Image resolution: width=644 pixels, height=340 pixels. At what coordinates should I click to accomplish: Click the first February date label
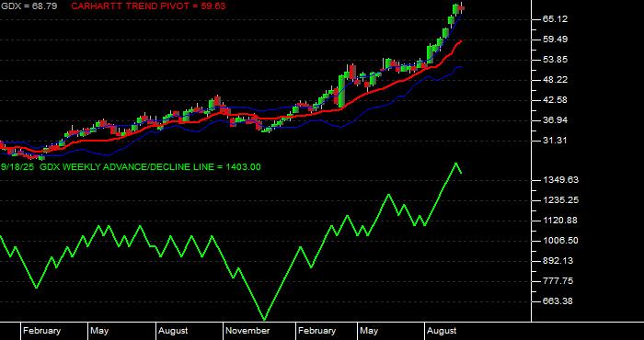tap(41, 331)
